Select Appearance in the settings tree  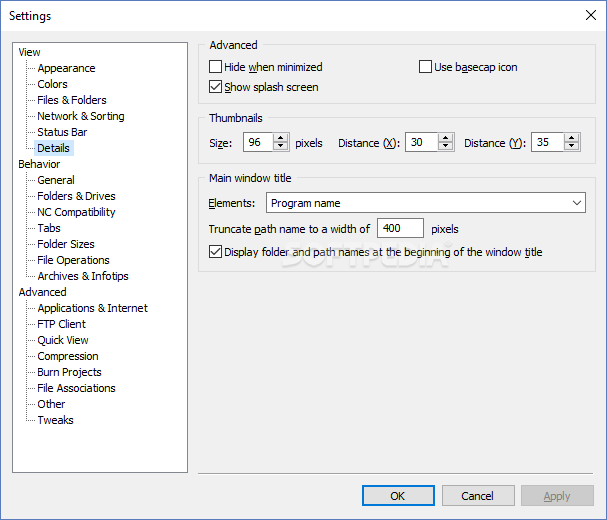(x=66, y=68)
